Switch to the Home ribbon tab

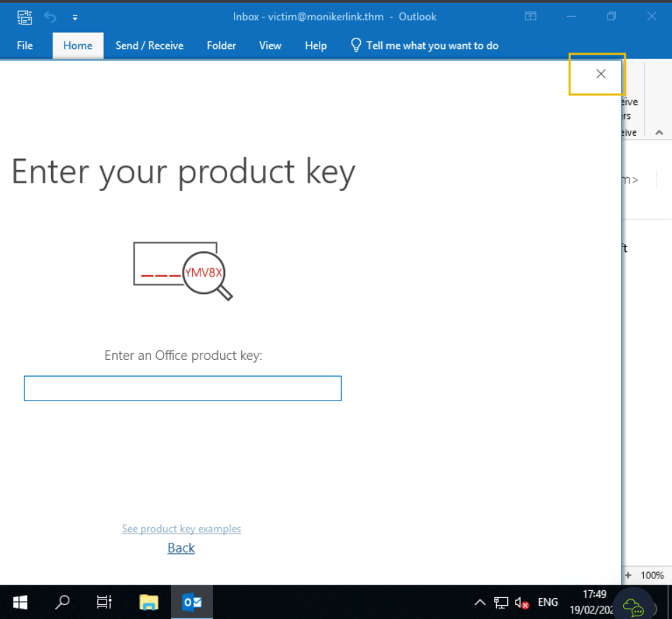78,46
